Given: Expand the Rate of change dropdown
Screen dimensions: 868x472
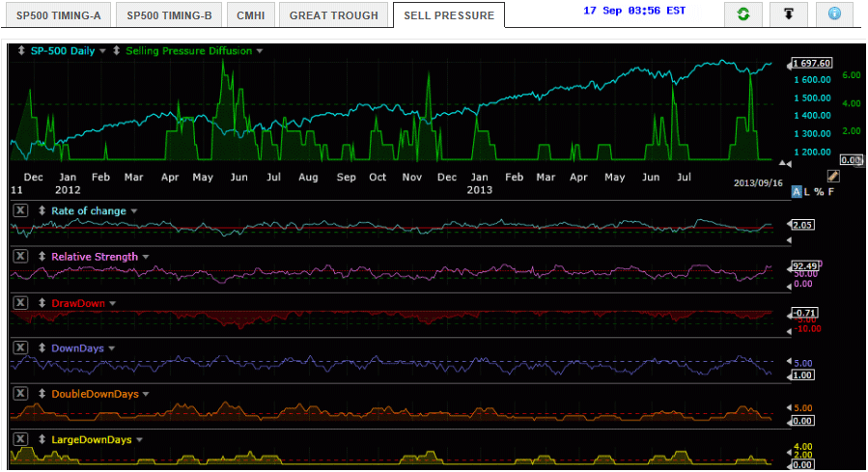Looking at the screenshot, I should pyautogui.click(x=134, y=211).
